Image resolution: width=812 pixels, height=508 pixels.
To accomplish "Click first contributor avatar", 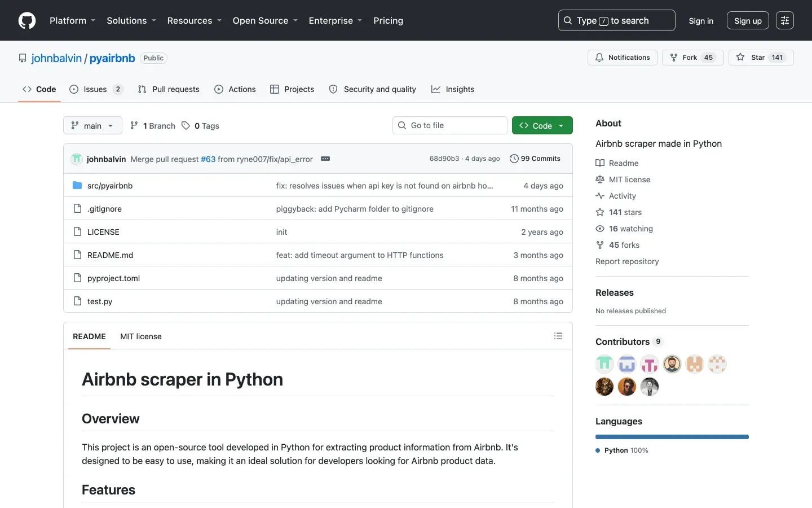I will tap(604, 364).
